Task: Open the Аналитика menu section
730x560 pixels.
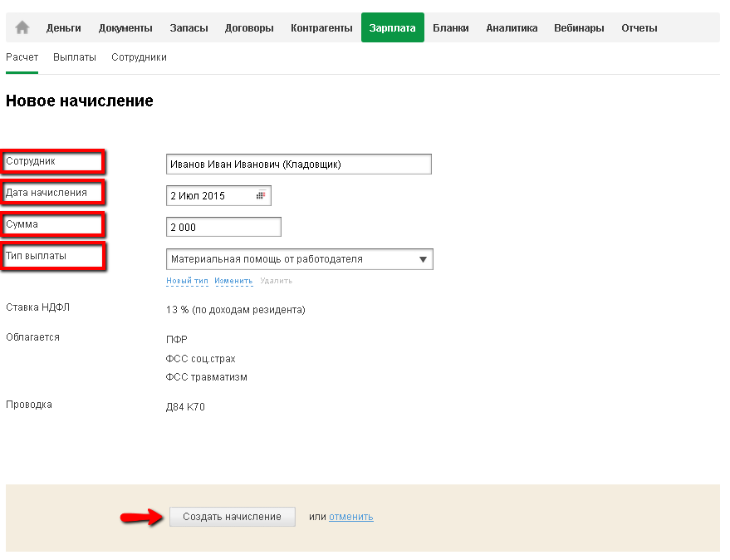Action: point(512,28)
